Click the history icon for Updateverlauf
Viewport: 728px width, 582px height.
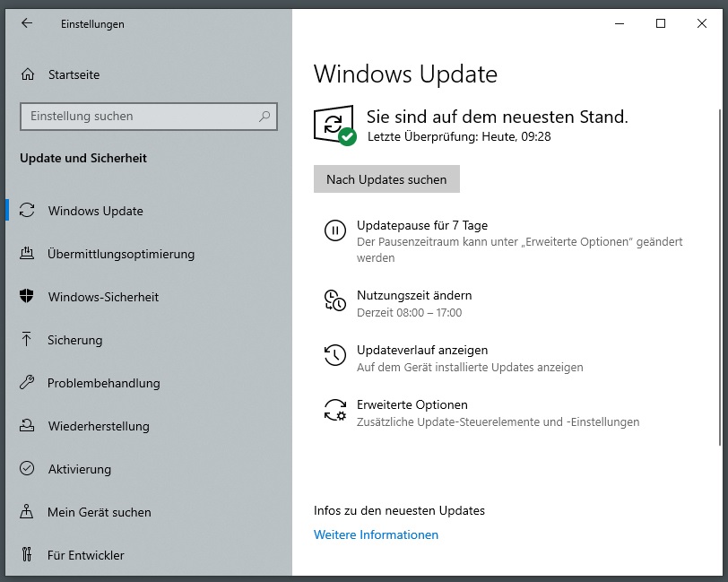point(334,355)
